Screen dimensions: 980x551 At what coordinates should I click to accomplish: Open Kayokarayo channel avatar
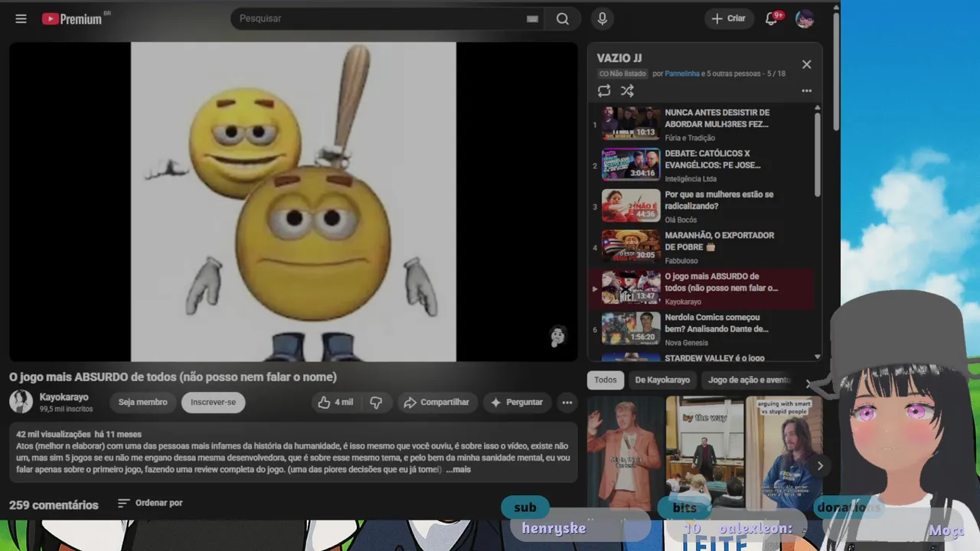pyautogui.click(x=21, y=402)
